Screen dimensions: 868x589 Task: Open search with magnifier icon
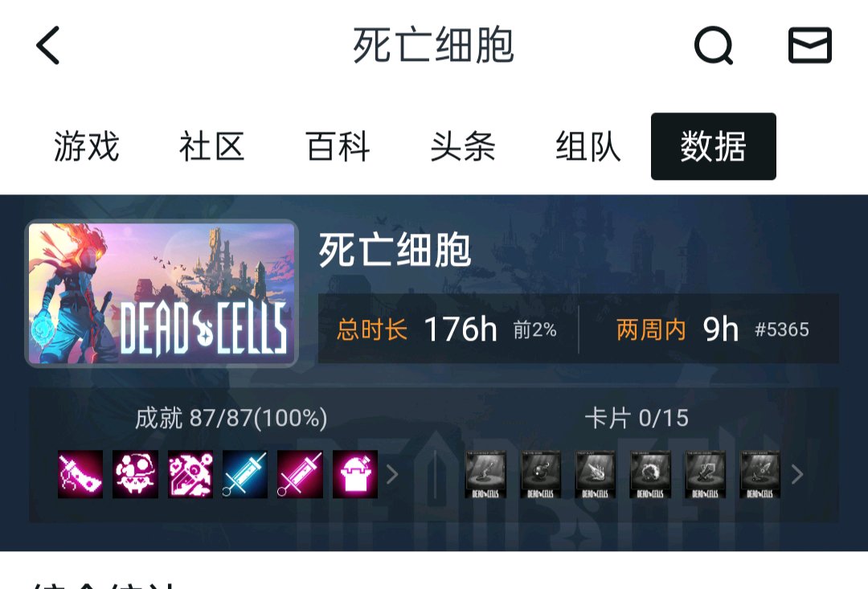click(714, 45)
